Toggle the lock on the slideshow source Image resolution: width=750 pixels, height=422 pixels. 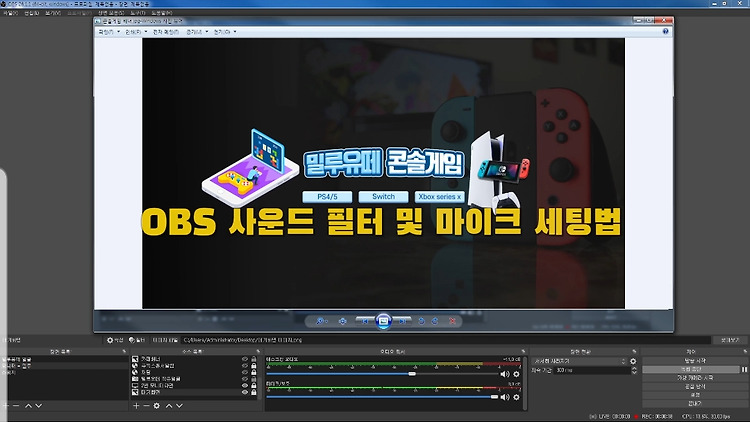point(254,378)
